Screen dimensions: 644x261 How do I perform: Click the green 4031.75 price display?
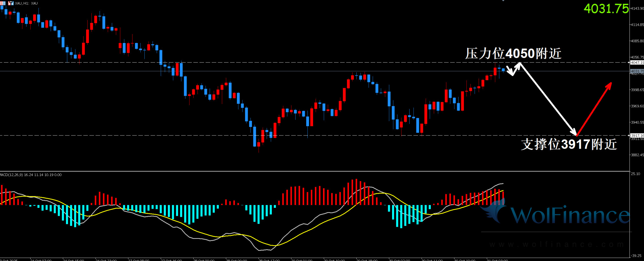pyautogui.click(x=606, y=9)
